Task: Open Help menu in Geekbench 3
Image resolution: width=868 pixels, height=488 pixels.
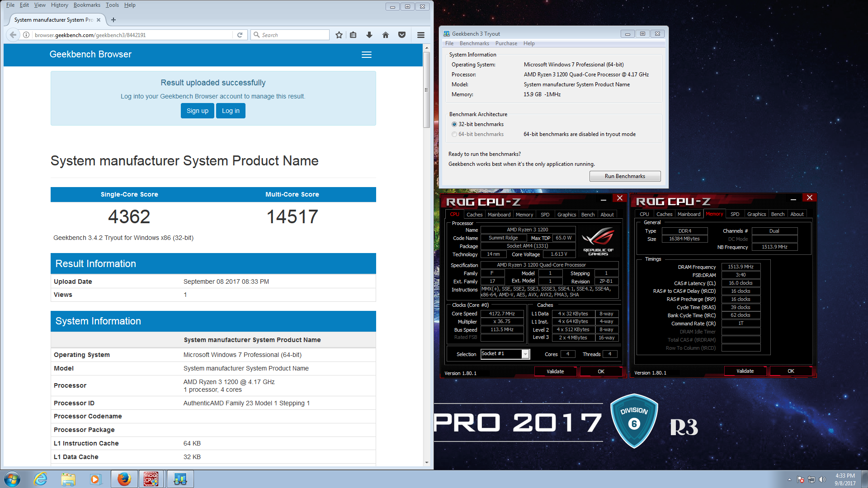Action: click(x=529, y=43)
